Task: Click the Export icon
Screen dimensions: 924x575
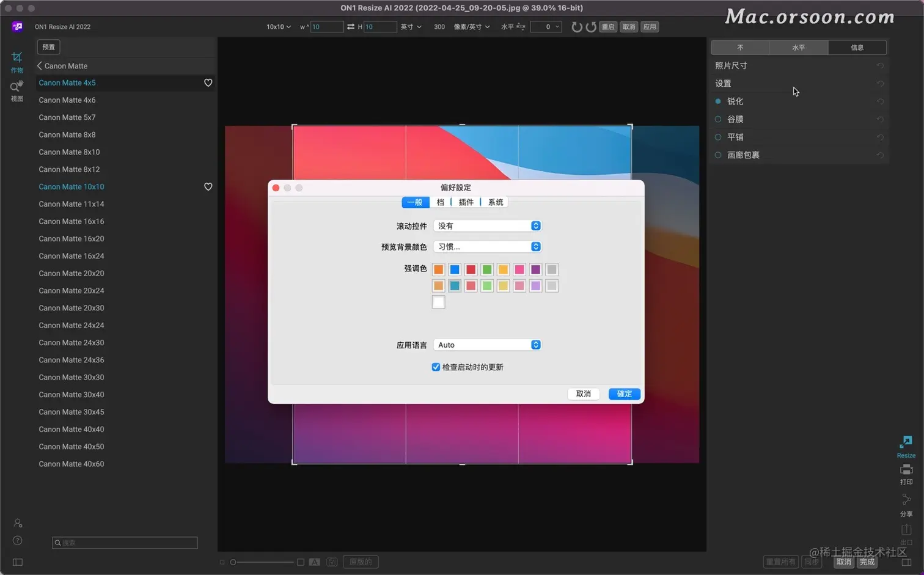Action: pos(906,529)
